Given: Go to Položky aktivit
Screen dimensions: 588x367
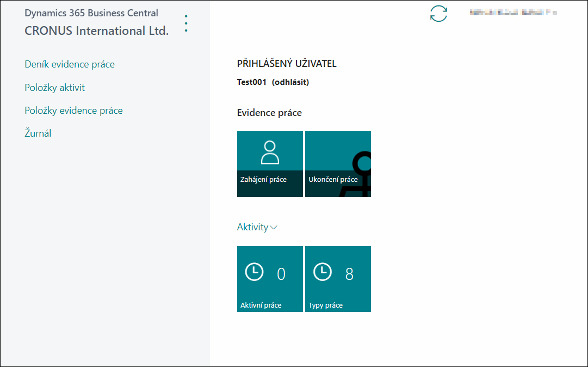Looking at the screenshot, I should click(x=55, y=88).
